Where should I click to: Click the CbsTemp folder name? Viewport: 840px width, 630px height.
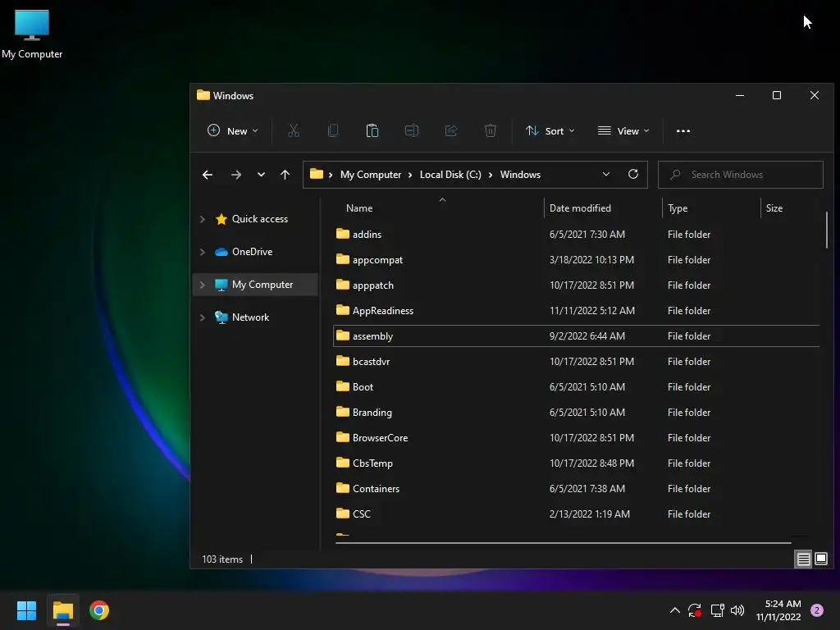tap(372, 463)
